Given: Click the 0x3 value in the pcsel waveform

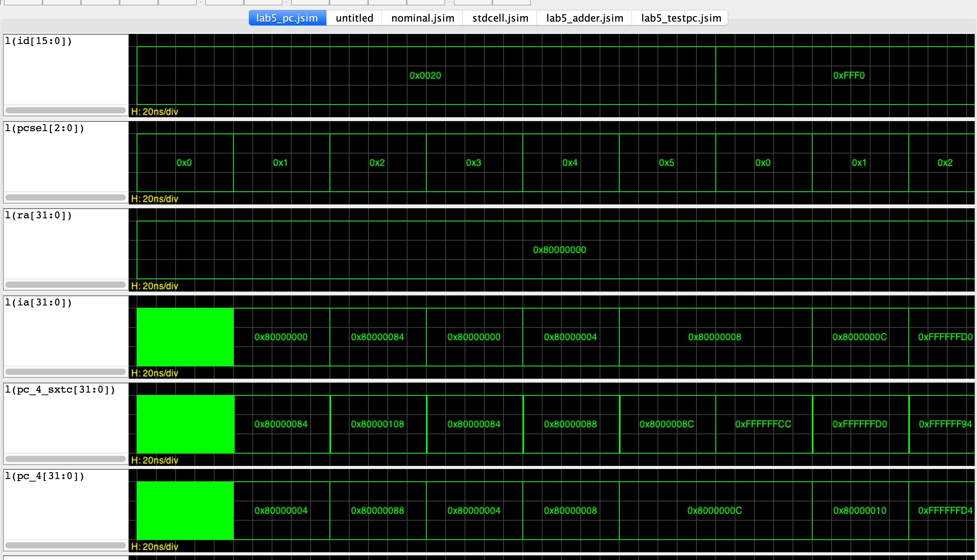Looking at the screenshot, I should pyautogui.click(x=473, y=163).
